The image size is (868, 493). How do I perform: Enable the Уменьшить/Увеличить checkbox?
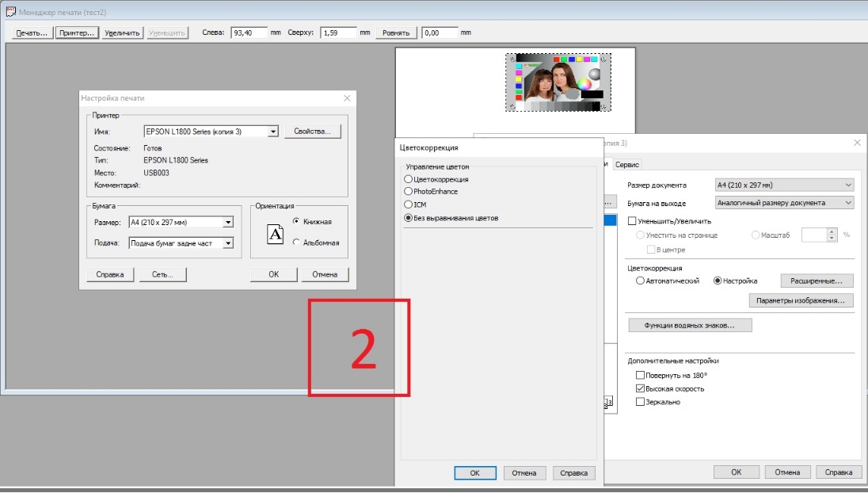tap(632, 221)
